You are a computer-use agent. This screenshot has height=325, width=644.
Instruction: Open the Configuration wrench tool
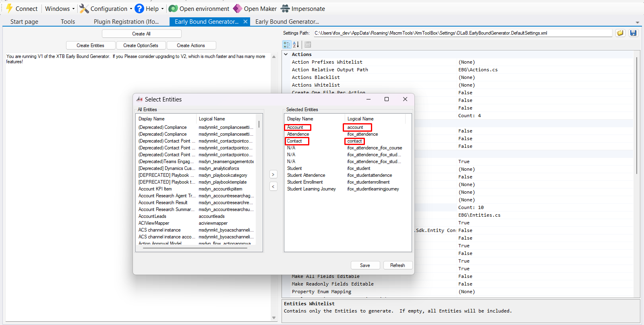click(x=84, y=8)
